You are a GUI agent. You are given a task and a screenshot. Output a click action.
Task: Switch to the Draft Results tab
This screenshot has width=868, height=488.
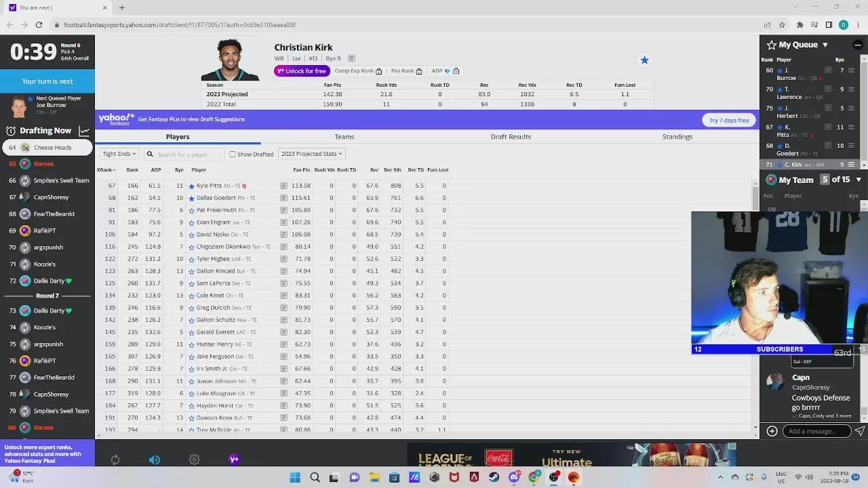coord(511,137)
